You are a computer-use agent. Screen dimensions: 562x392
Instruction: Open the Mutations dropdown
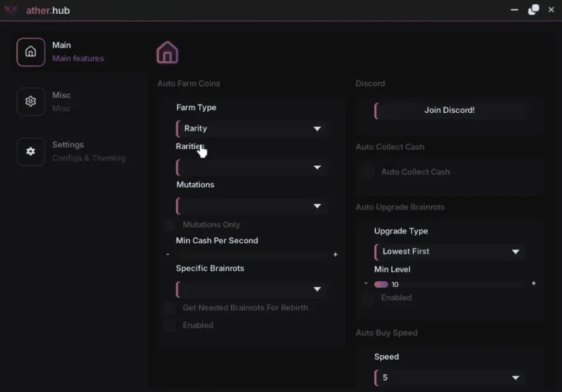[251, 206]
